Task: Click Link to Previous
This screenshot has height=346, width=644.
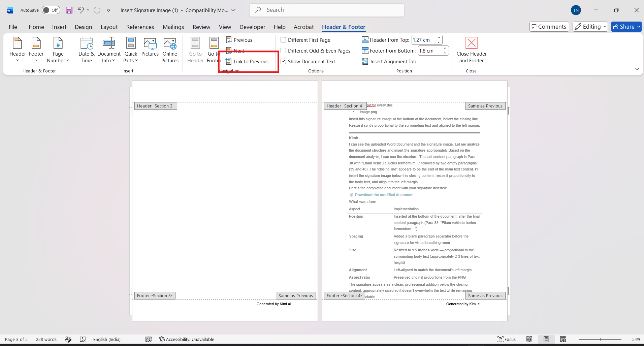Action: click(x=247, y=61)
